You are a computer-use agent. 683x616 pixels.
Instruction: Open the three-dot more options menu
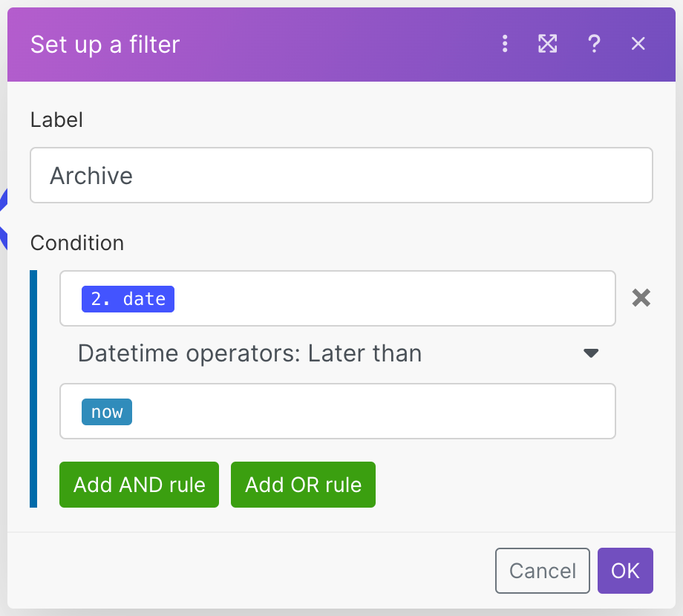pyautogui.click(x=505, y=45)
